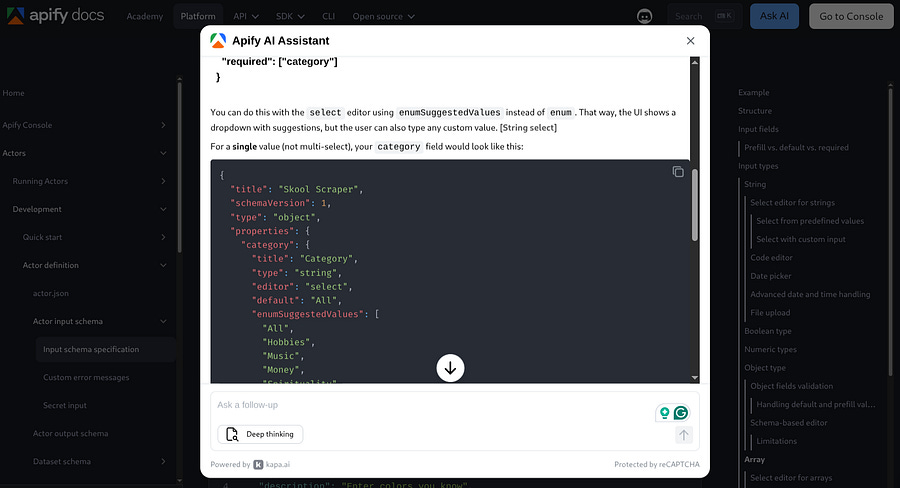The width and height of the screenshot is (900, 488).
Task: Jump to the Boolean type section
Action: 768,331
